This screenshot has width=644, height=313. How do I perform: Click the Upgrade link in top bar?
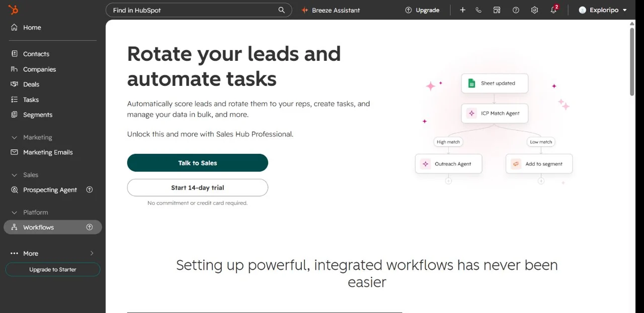coord(423,10)
